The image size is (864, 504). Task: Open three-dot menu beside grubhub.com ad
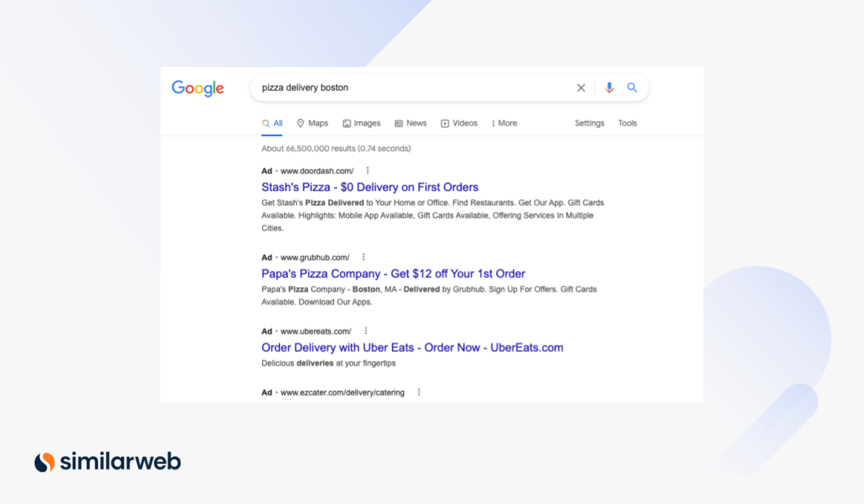364,257
